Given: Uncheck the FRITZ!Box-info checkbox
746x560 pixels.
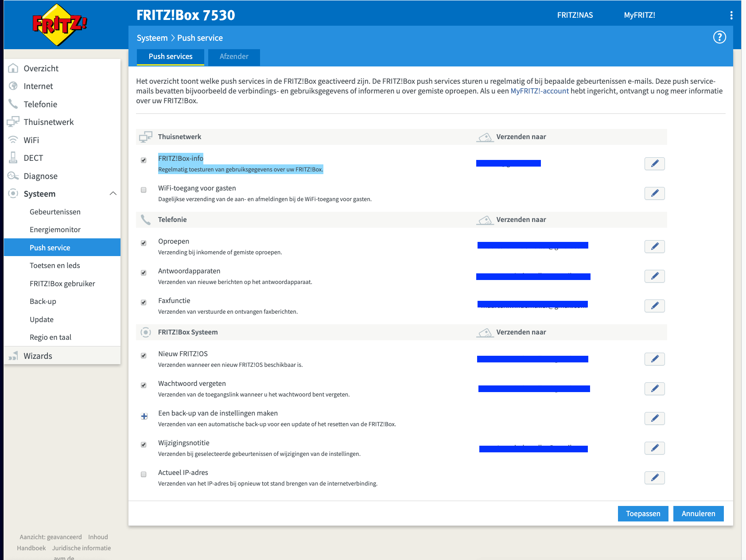Looking at the screenshot, I should click(144, 160).
